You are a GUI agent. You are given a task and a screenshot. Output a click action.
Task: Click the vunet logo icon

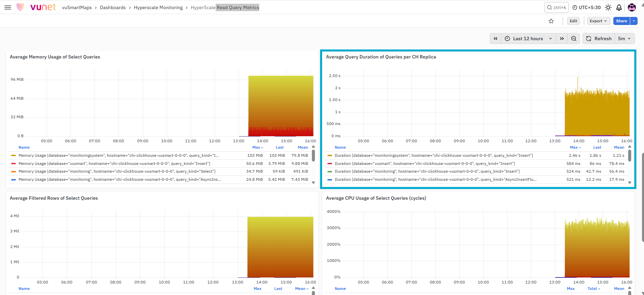pos(20,7)
